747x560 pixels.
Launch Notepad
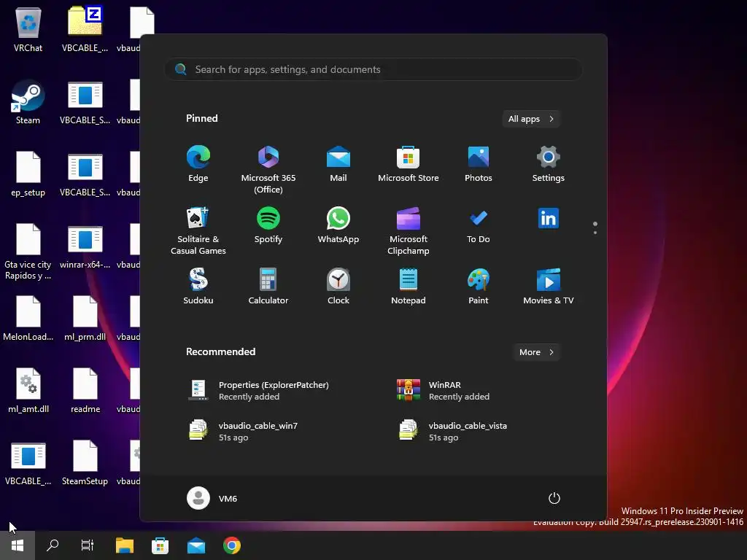(x=409, y=286)
